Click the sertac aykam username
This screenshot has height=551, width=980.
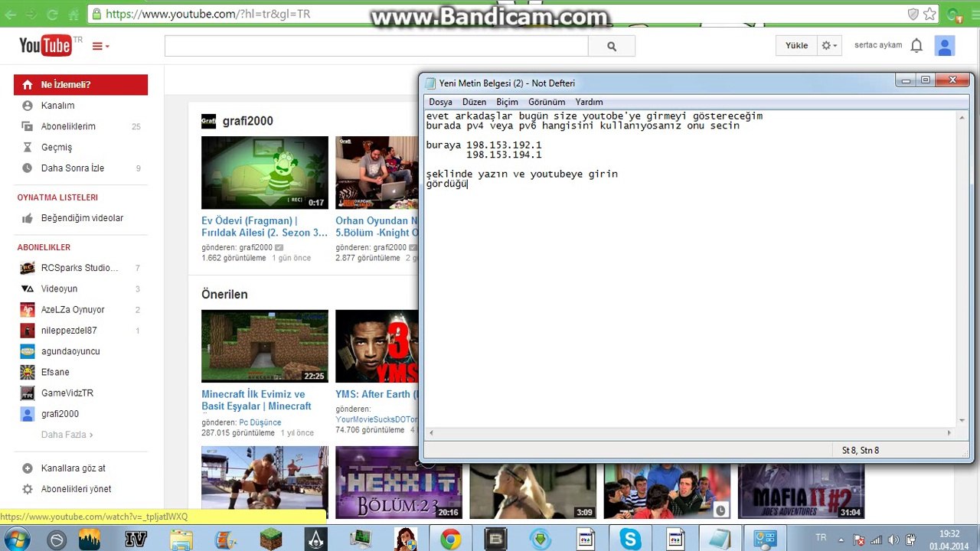tap(878, 45)
